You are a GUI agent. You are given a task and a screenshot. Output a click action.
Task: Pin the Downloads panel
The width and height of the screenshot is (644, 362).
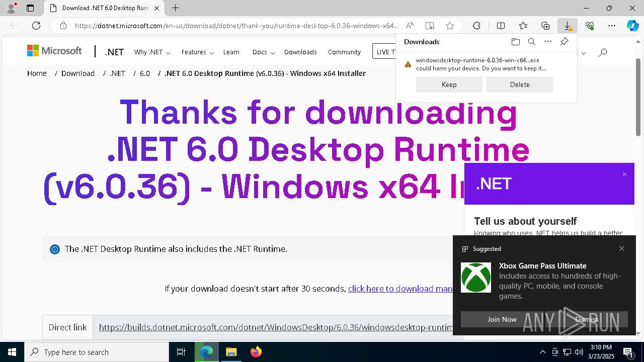click(564, 42)
